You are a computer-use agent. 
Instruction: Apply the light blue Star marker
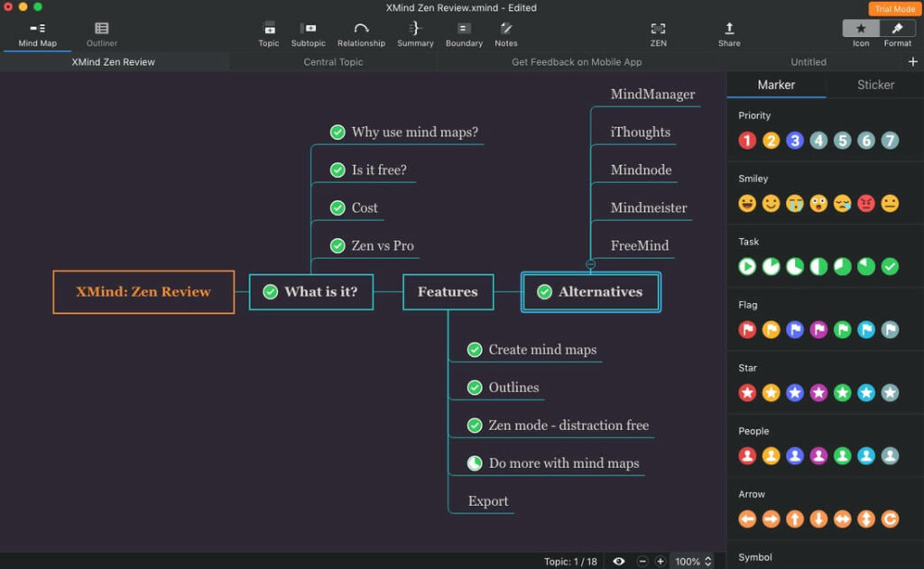click(x=865, y=392)
